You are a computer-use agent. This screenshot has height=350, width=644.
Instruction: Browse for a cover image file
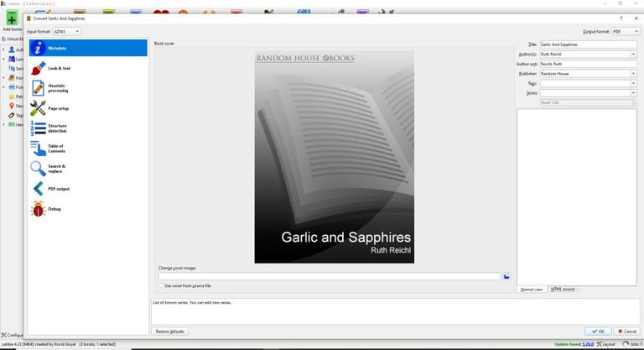click(506, 276)
